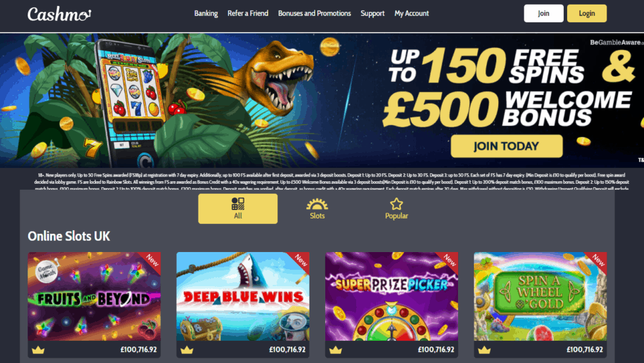
Task: Select the Slots sunrise icon
Action: coord(317,204)
